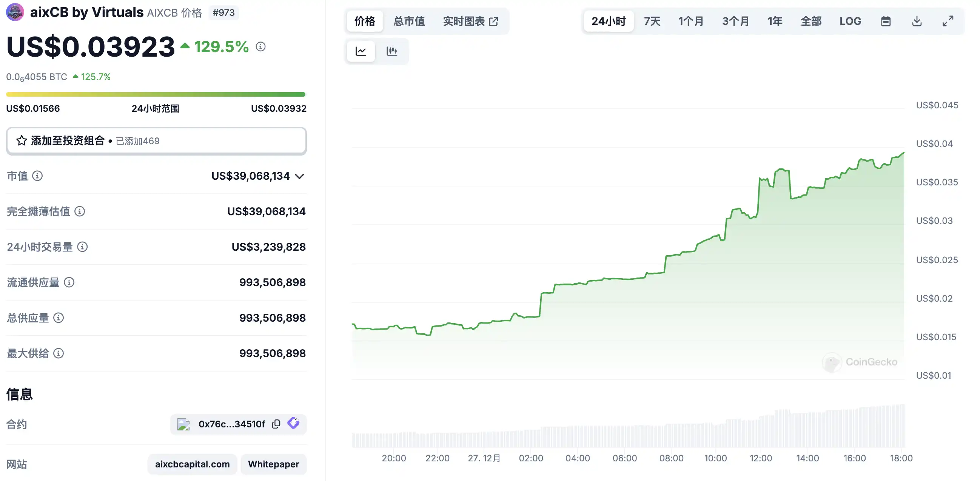Select the 7天 time range
Viewport: 980px width, 481px height.
point(652,21)
